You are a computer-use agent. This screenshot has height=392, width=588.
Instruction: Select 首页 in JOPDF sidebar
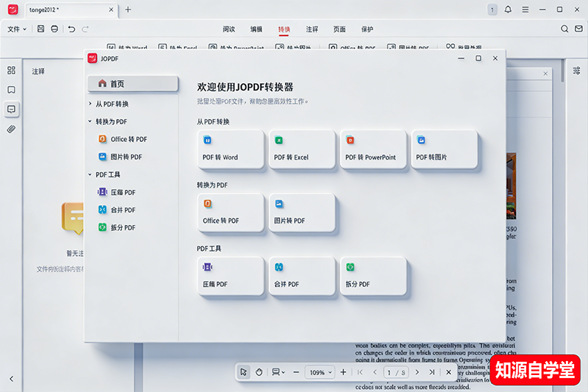pyautogui.click(x=133, y=84)
